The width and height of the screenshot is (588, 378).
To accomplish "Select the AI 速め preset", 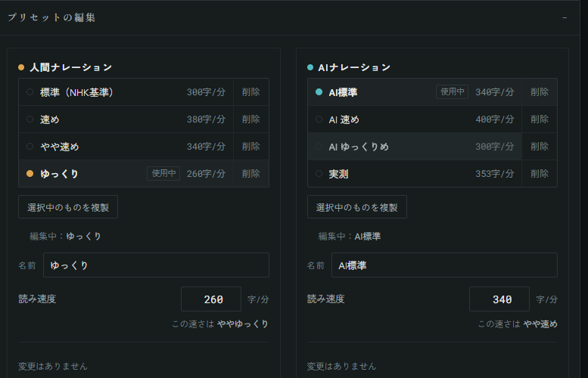I will (415, 119).
